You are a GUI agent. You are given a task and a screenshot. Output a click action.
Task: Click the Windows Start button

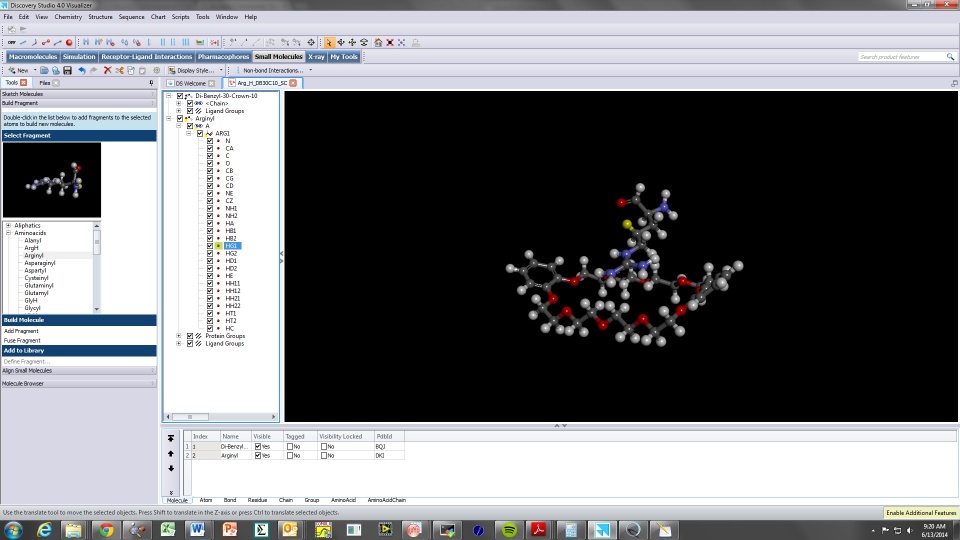point(13,530)
